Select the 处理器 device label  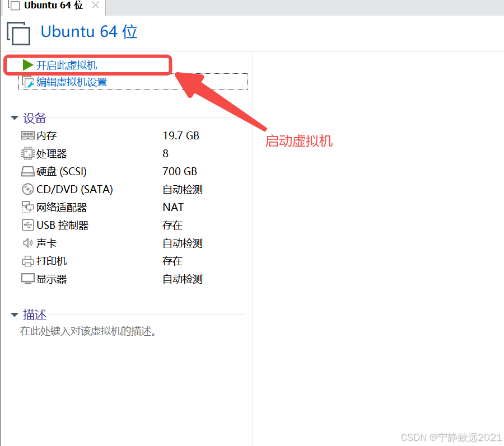[x=52, y=153]
